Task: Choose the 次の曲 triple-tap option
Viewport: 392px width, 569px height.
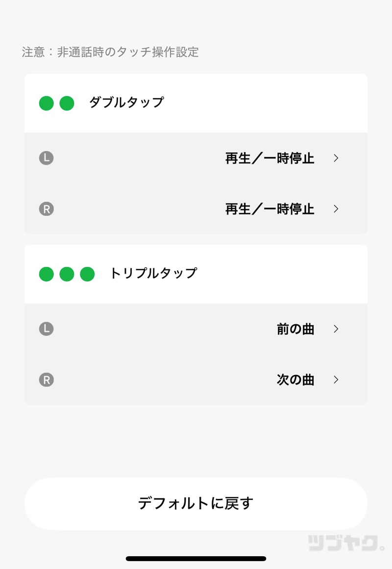Action: click(x=295, y=380)
